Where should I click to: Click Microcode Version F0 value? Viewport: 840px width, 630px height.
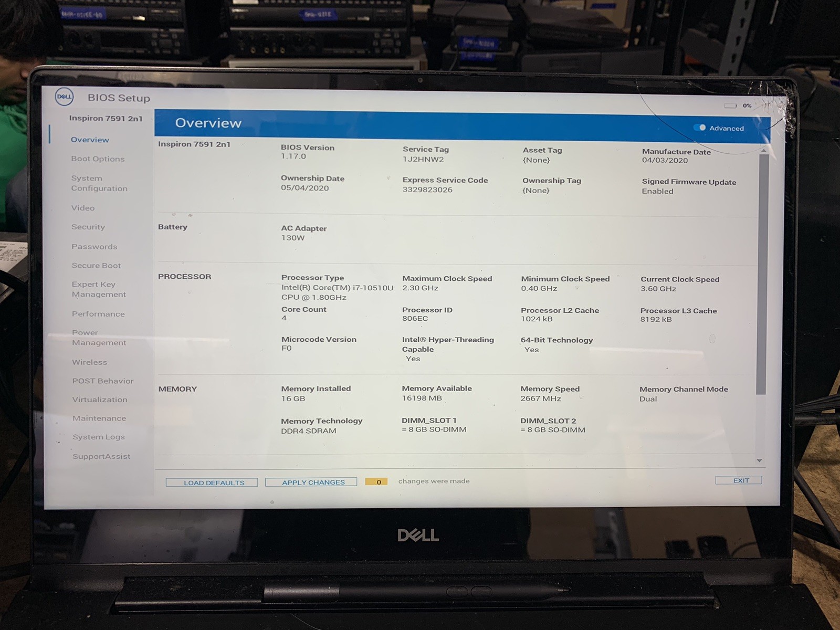(286, 348)
